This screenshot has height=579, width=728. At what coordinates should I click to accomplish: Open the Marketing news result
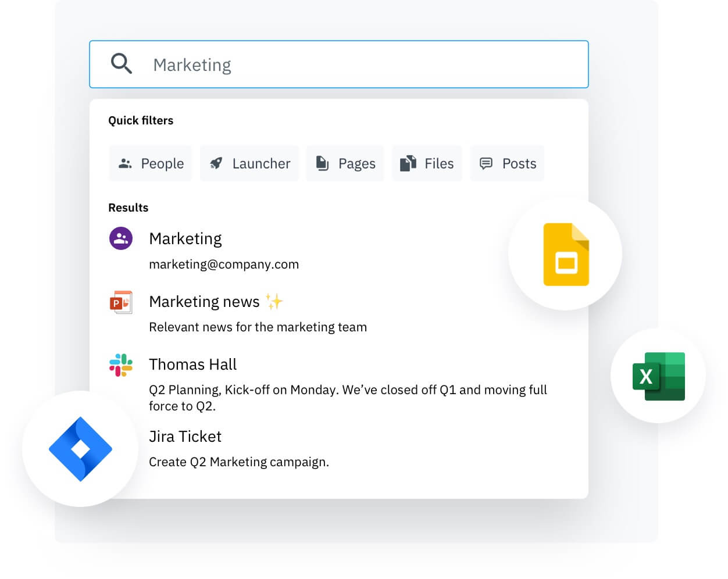tap(204, 302)
